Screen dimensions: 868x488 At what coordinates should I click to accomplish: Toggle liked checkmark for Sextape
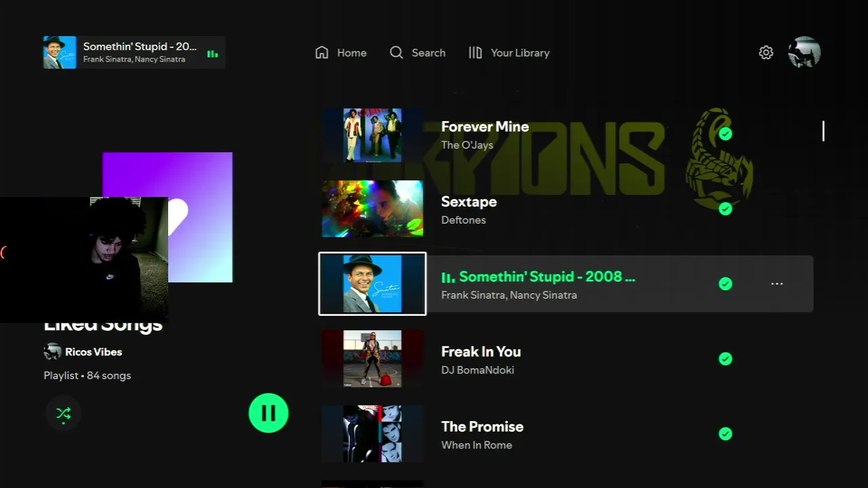[726, 209]
